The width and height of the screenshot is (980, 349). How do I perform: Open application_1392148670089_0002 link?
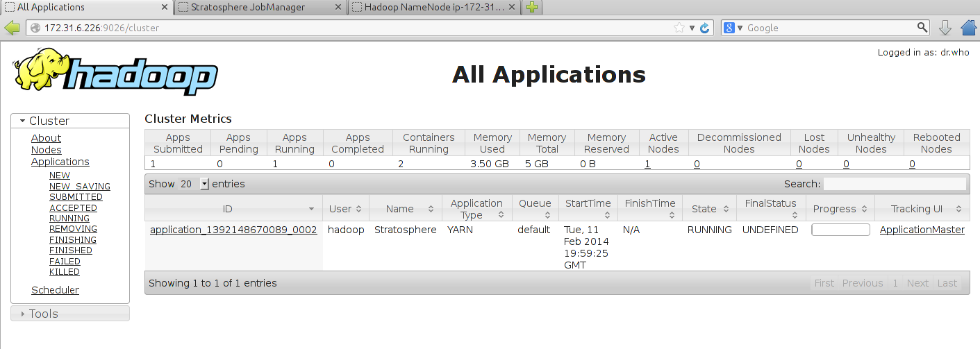tap(233, 230)
